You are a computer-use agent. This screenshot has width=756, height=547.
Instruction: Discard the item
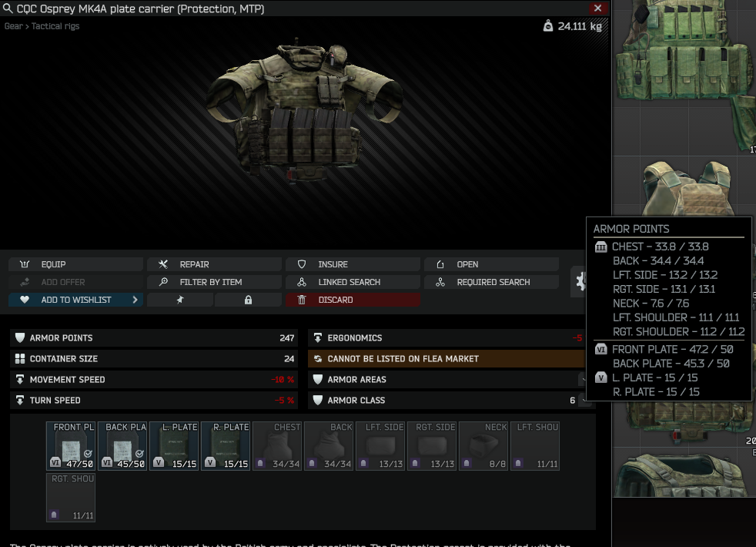[353, 300]
